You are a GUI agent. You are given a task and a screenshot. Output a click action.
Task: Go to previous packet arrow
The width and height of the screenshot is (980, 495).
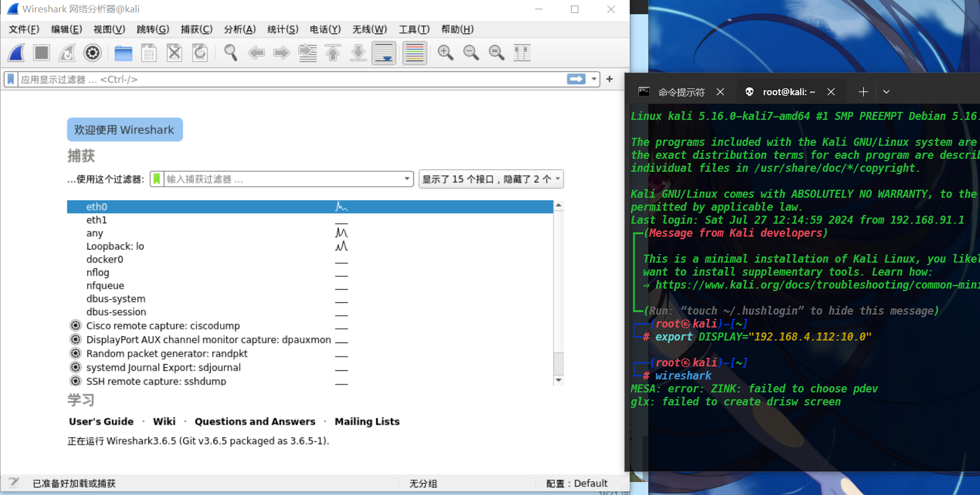[256, 53]
